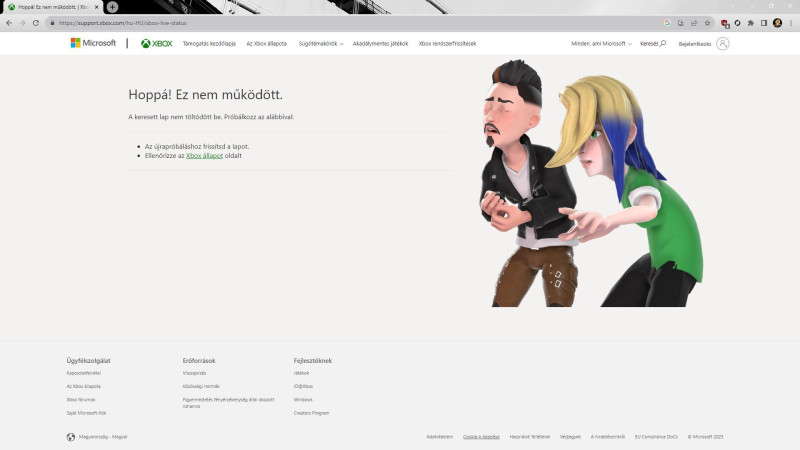Click 'Keresés' search button in header
800x450 pixels.
[x=653, y=44]
